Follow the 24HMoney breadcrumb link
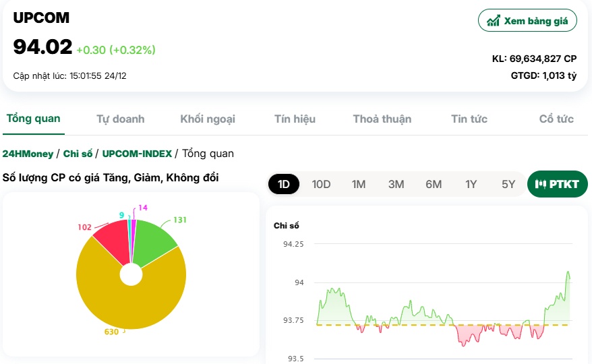Viewport: 592px width, 364px height. (x=28, y=154)
